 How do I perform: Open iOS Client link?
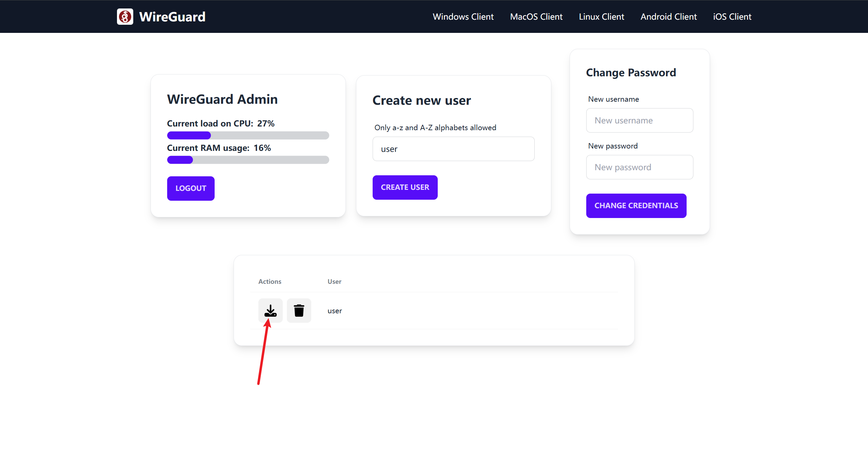pyautogui.click(x=732, y=17)
